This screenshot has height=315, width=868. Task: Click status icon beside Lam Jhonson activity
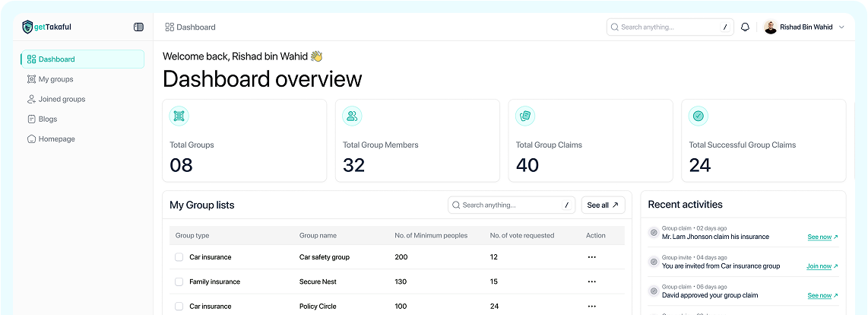click(654, 232)
